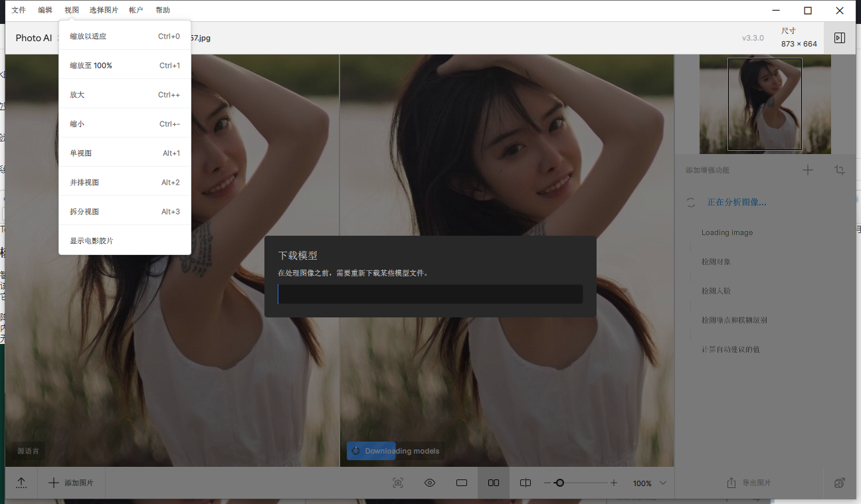The image size is (861, 504).
Task: Open the zoom percentage dropdown
Action: [x=649, y=483]
